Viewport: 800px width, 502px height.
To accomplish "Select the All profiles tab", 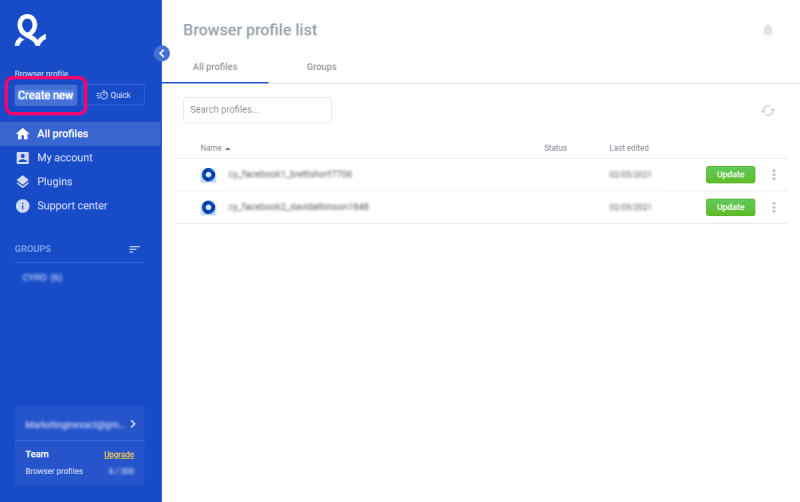I will point(215,67).
